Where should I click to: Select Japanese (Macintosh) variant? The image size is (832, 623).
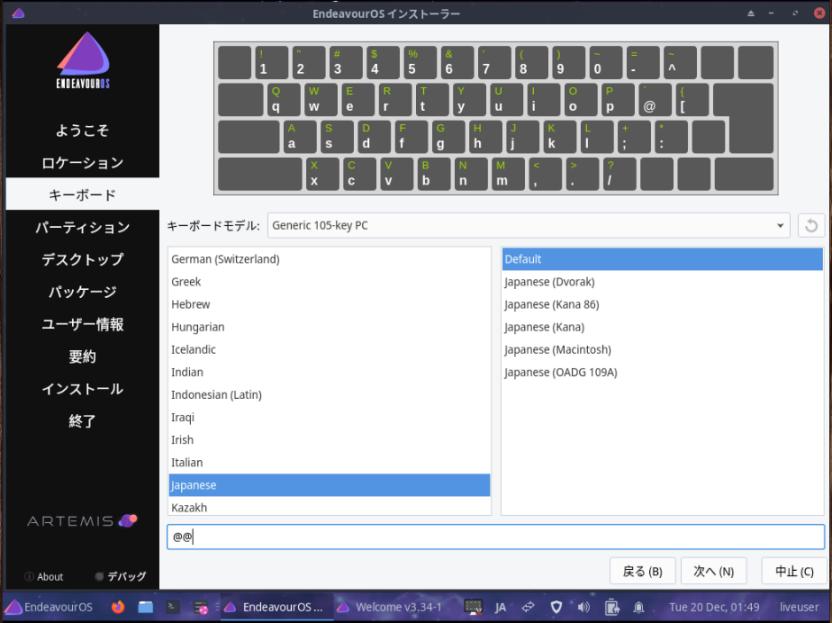[x=662, y=350]
